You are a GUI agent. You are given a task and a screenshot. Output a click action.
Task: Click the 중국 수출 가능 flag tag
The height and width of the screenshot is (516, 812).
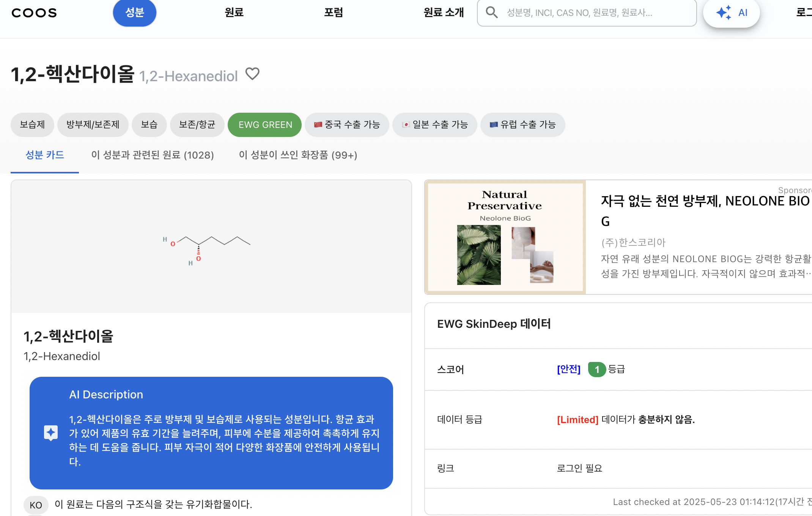pos(347,125)
